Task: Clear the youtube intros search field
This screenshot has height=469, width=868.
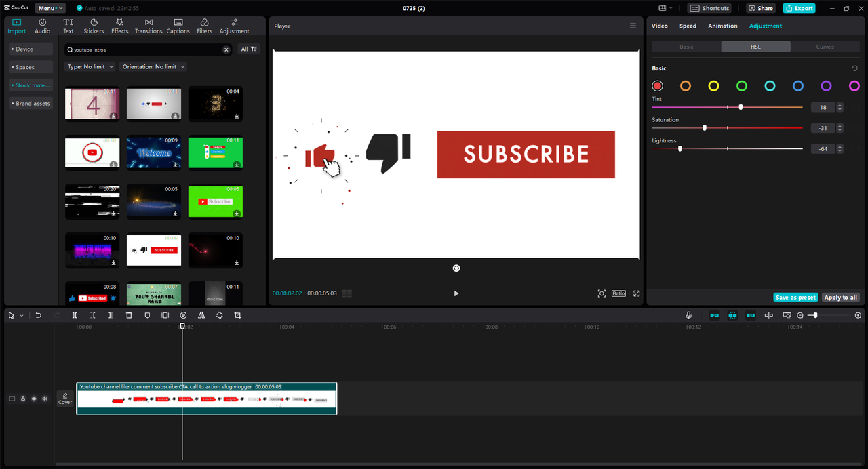Action: 226,49
